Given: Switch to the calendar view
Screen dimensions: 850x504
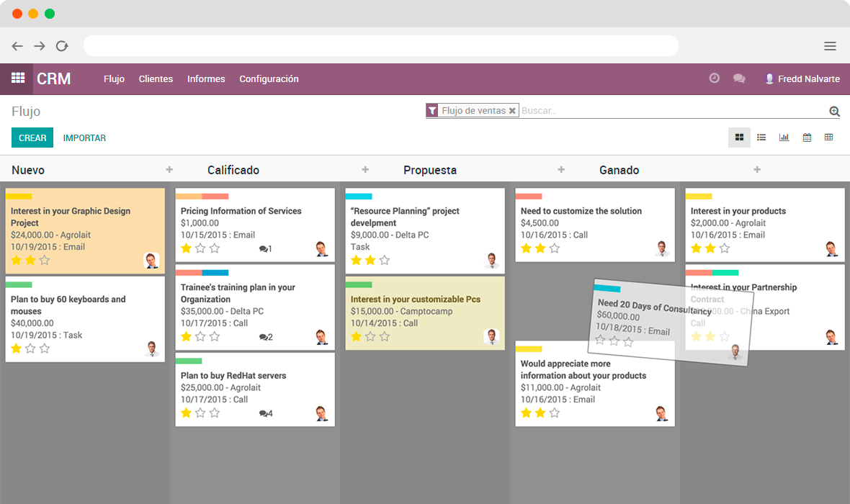Looking at the screenshot, I should pyautogui.click(x=806, y=137).
